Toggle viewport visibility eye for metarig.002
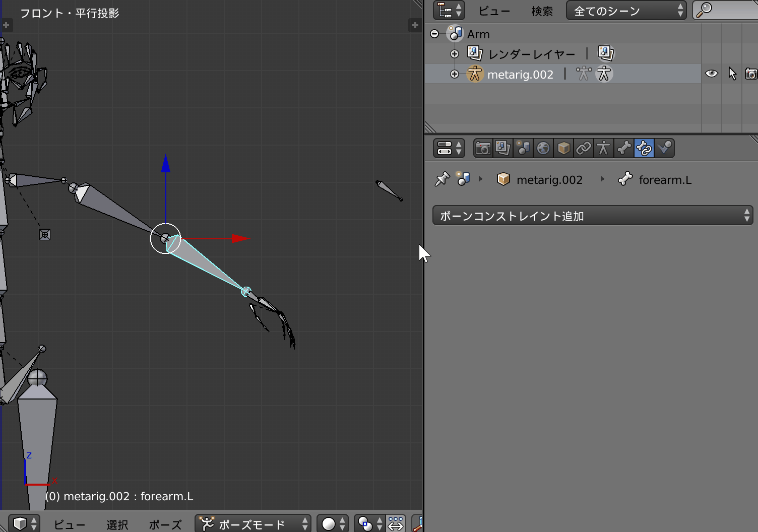Image resolution: width=758 pixels, height=532 pixels. [x=711, y=74]
